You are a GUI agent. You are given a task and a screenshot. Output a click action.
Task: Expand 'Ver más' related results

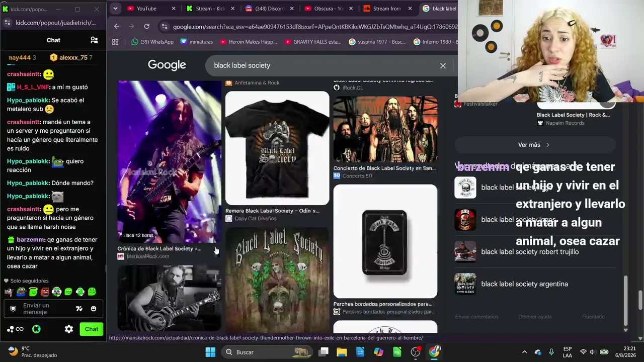[x=535, y=145]
